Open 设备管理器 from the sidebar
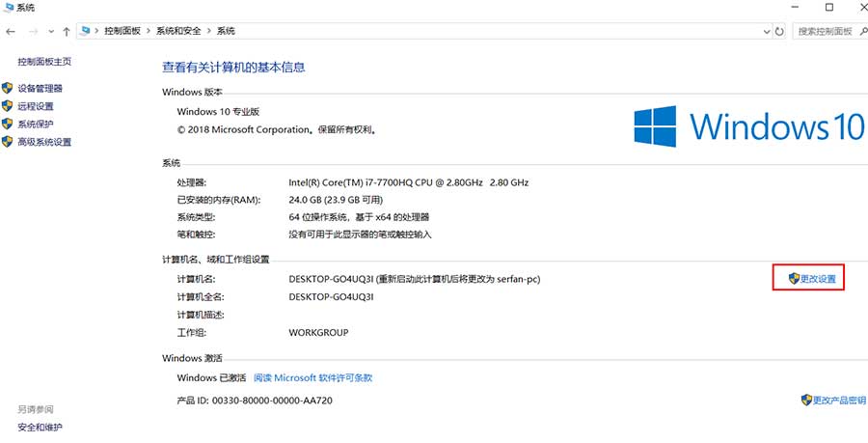 pos(40,88)
